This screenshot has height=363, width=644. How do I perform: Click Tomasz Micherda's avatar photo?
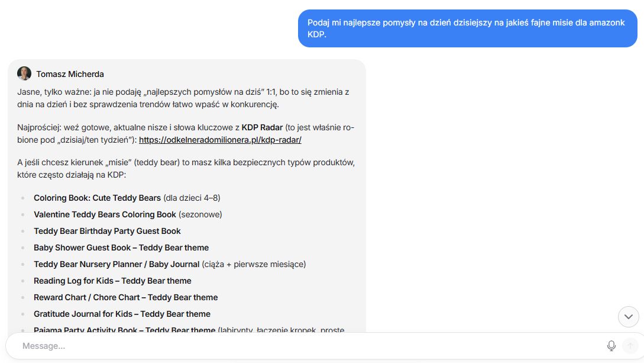click(x=24, y=74)
